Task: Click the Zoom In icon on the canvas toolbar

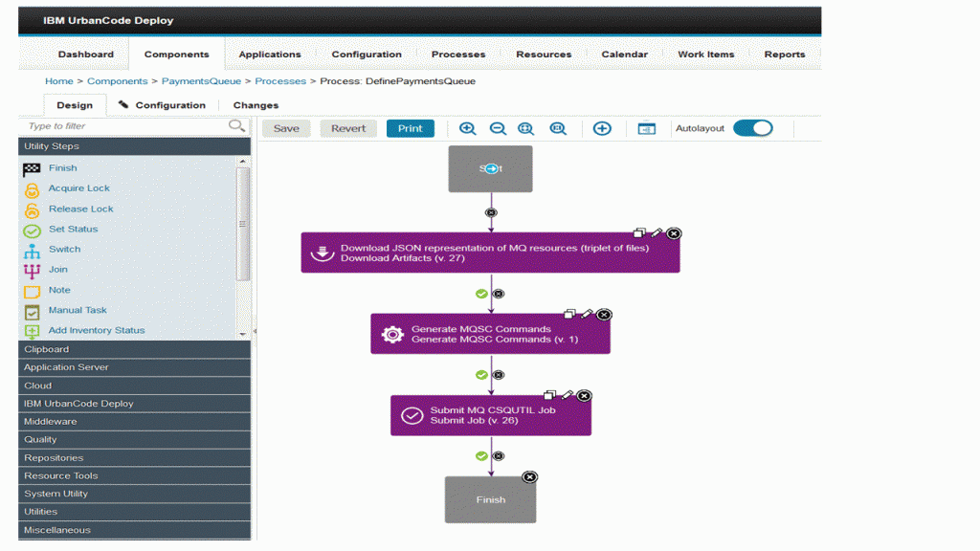Action: [x=469, y=127]
